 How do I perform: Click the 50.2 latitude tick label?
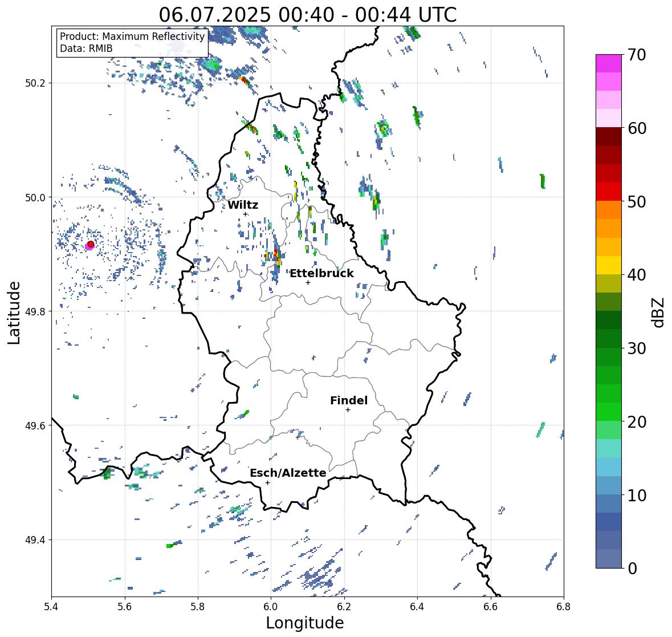[x=35, y=83]
